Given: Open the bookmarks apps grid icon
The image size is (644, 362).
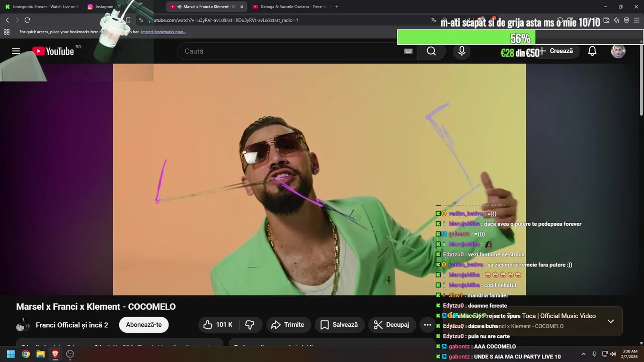Looking at the screenshot, I should [7, 32].
